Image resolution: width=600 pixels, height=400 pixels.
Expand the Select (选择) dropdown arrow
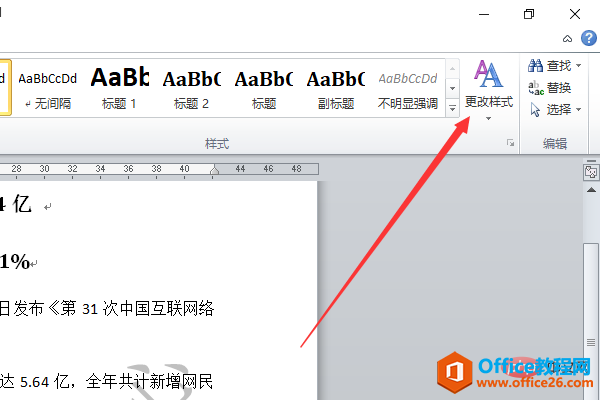[x=578, y=110]
